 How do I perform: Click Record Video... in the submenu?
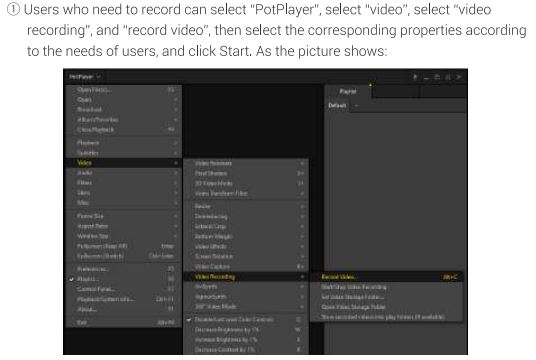pyautogui.click(x=386, y=277)
